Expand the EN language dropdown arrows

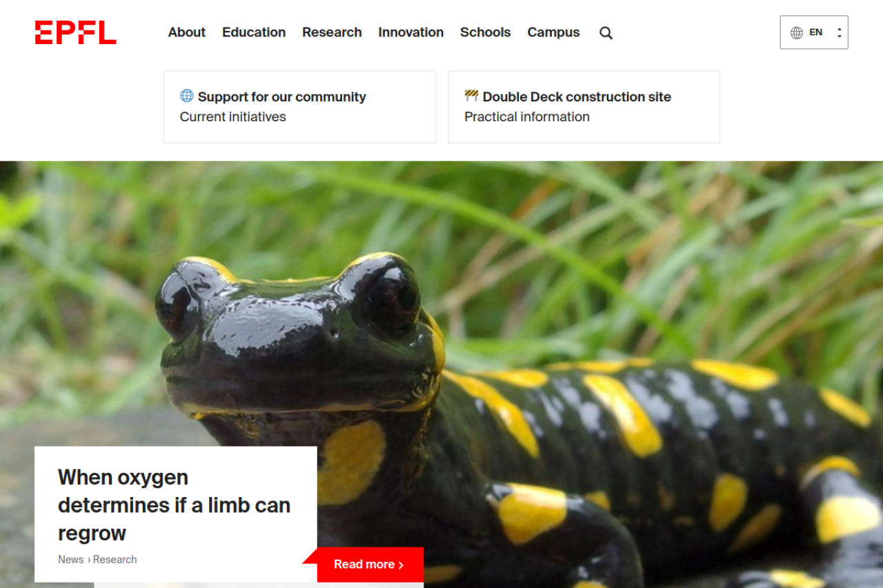click(839, 32)
